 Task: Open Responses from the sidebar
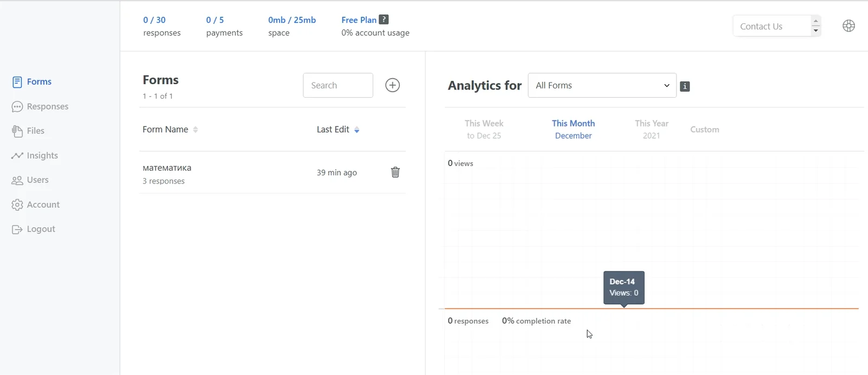[40, 106]
